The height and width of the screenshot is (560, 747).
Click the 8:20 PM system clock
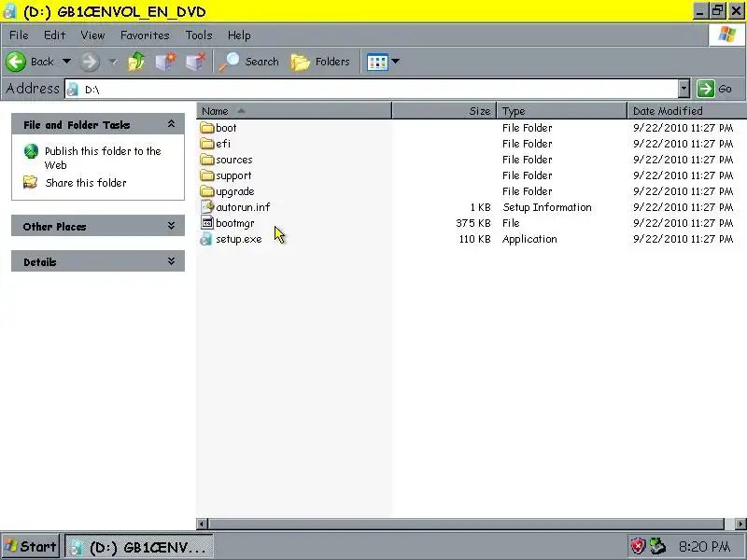click(704, 546)
